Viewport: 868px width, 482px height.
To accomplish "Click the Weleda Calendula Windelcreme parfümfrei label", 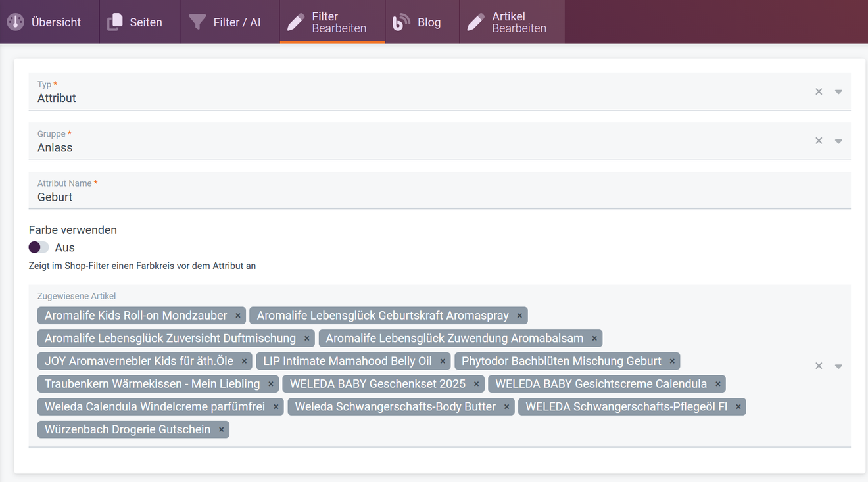I will tap(155, 407).
